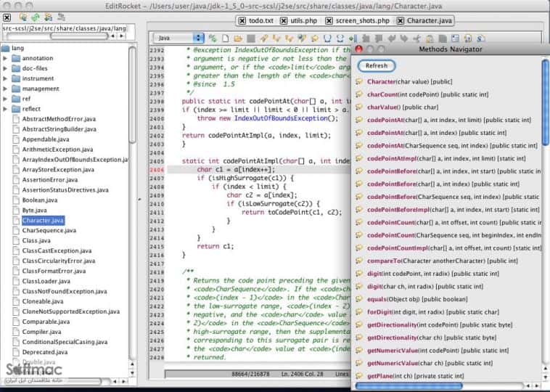The height and width of the screenshot is (392, 550).
Task: Click status bar text '88664/216878'
Action: 250,374
